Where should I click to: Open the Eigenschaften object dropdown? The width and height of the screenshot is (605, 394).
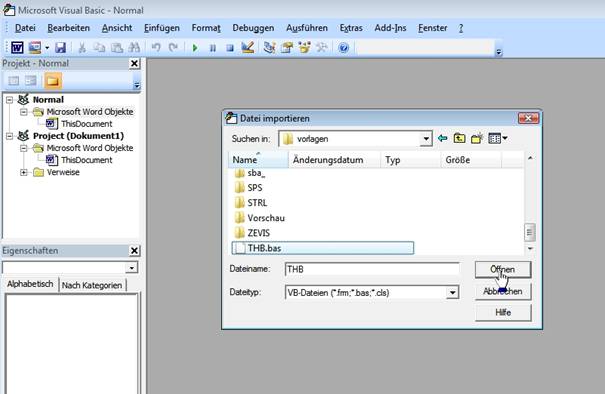(132, 267)
